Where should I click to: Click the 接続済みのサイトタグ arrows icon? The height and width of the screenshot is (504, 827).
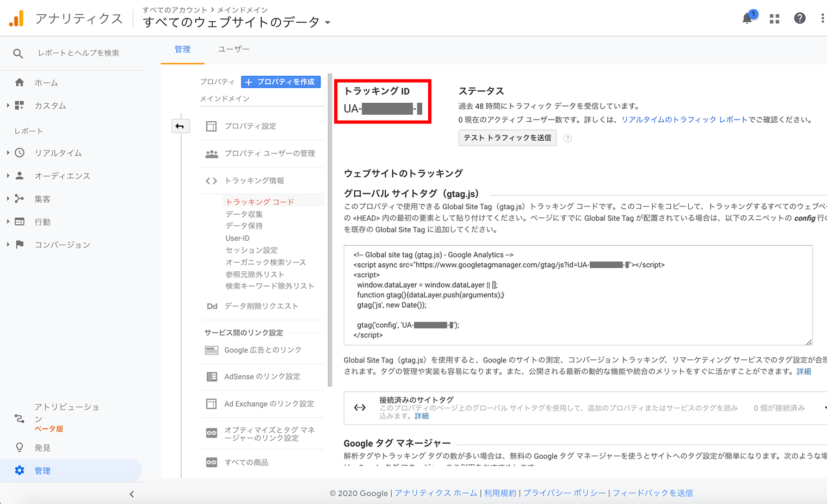coord(360,408)
